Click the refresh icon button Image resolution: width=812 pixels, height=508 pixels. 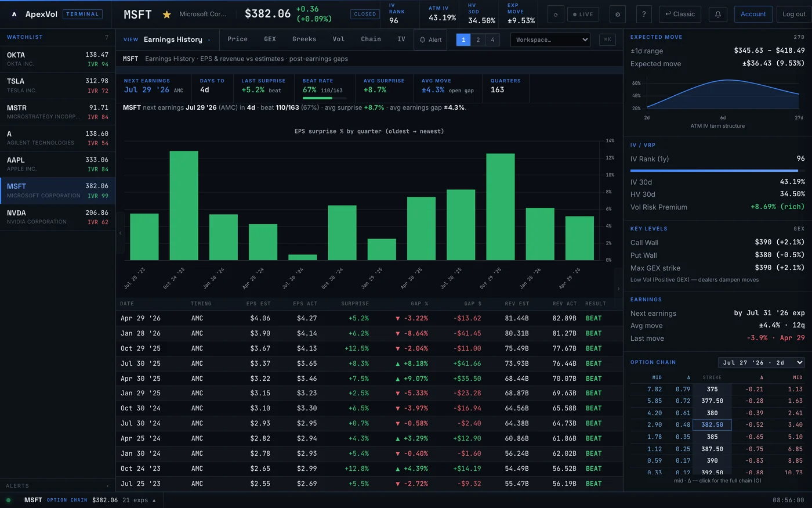556,14
